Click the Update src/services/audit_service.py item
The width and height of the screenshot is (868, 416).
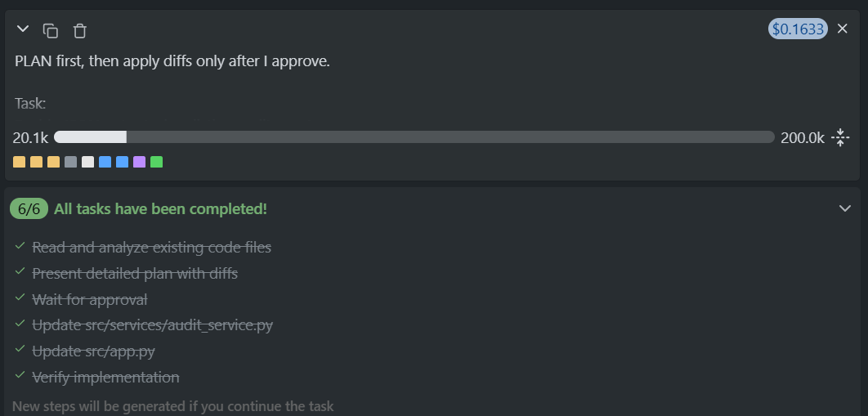[152, 325]
